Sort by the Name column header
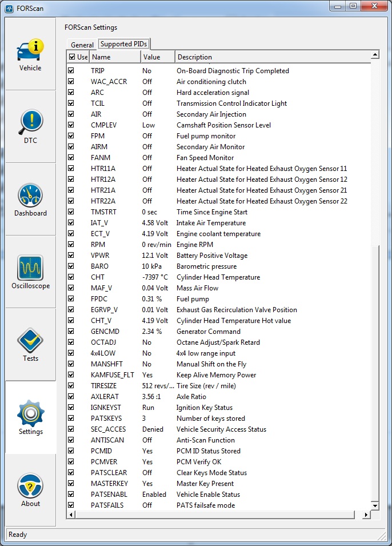The image size is (392, 546). (115, 57)
